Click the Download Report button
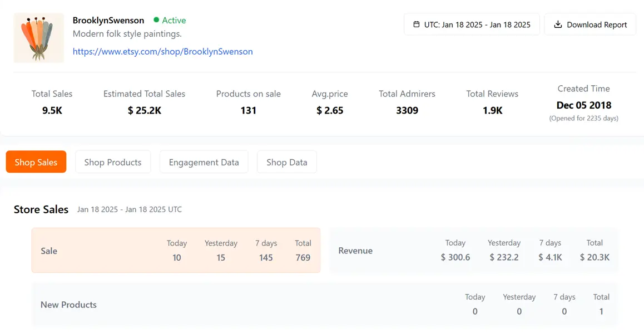The height and width of the screenshot is (333, 644). [590, 24]
